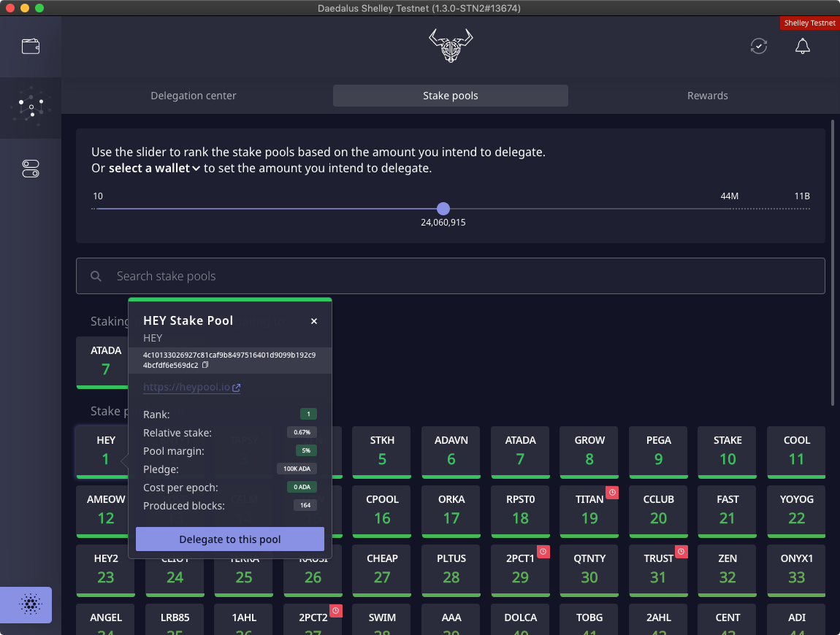The width and height of the screenshot is (840, 635).
Task: Open the notifications bell icon
Action: click(802, 47)
